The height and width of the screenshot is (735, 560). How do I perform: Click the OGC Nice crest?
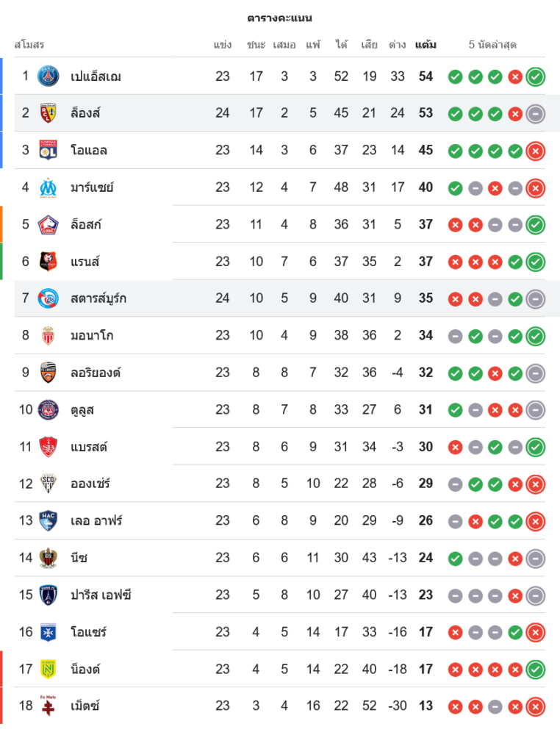(x=49, y=558)
